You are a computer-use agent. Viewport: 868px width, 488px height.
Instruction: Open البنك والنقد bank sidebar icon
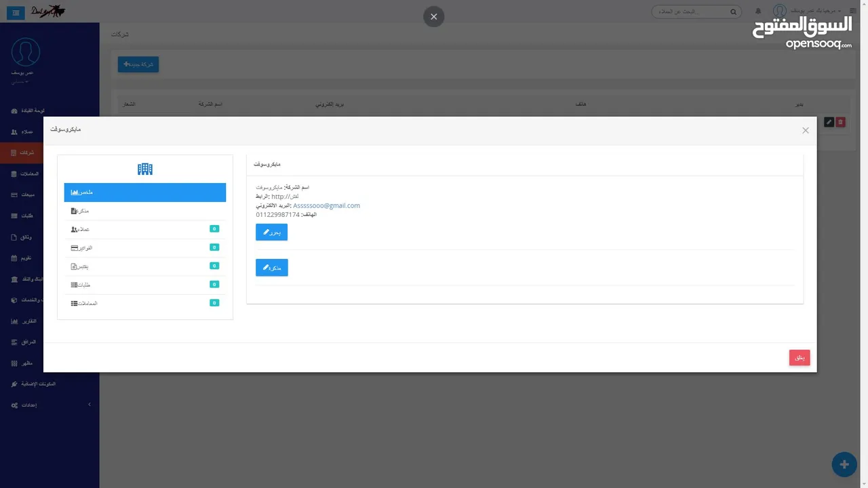tap(15, 279)
